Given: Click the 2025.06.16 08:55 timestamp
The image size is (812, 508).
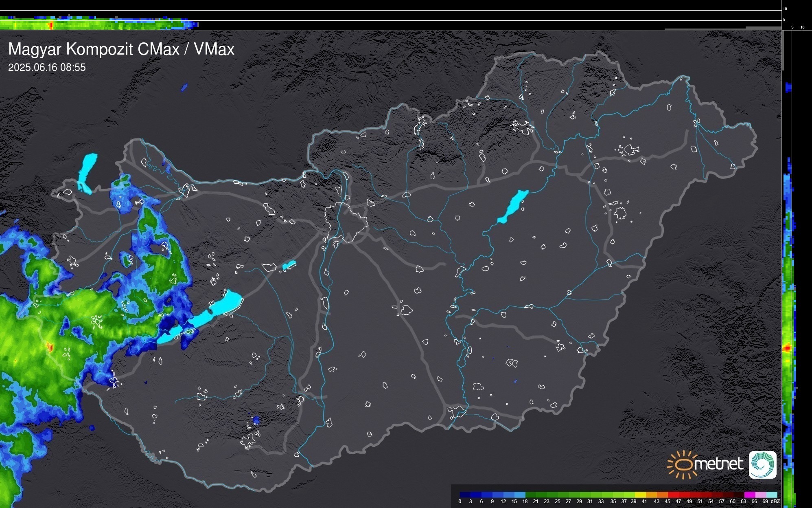Looking at the screenshot, I should click(x=47, y=68).
